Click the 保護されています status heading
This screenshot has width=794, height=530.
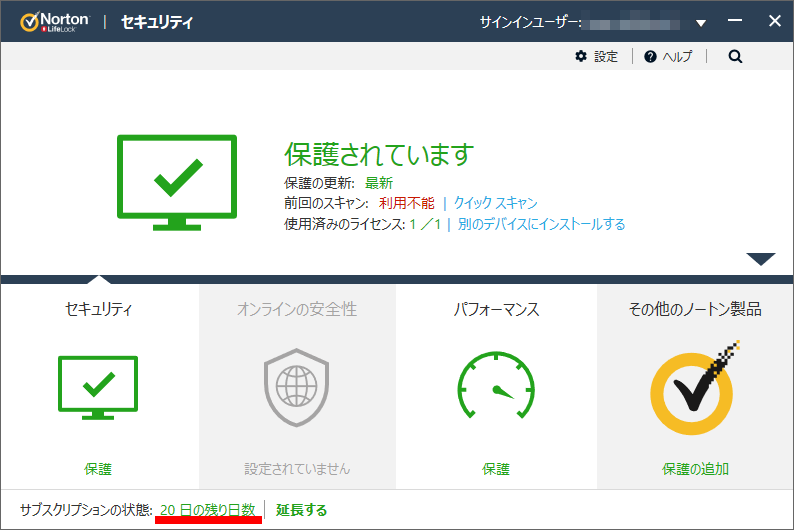tap(379, 154)
